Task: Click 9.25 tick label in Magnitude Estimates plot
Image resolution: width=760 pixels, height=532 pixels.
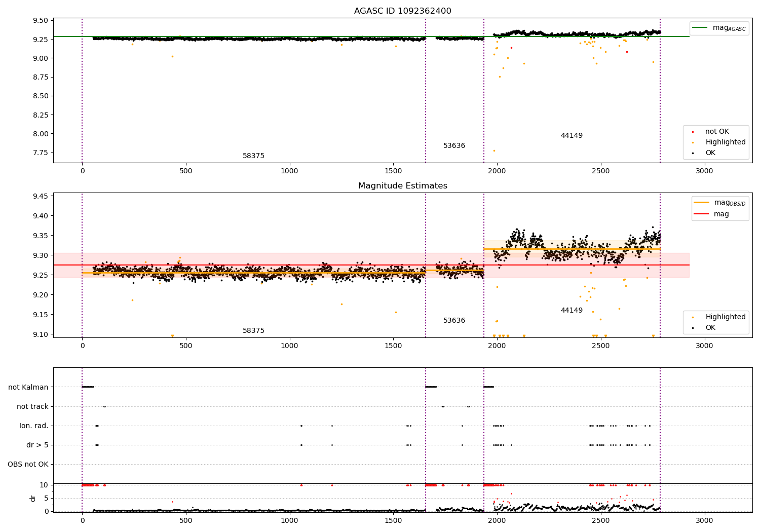Action: point(41,275)
